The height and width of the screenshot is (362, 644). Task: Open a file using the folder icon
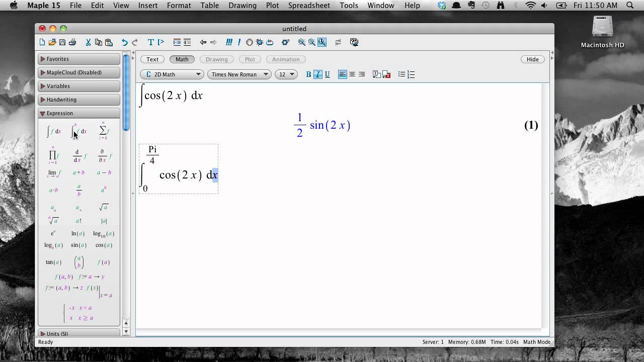52,42
